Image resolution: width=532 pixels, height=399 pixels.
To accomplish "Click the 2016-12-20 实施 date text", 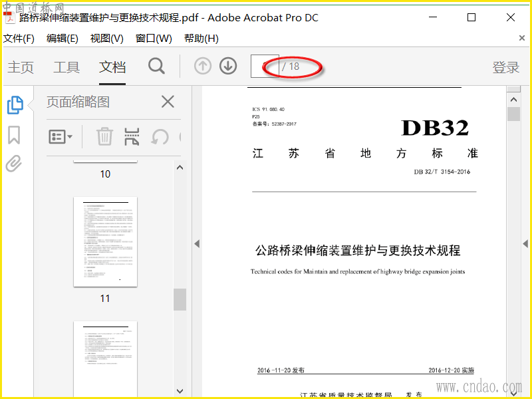I will [x=451, y=370].
